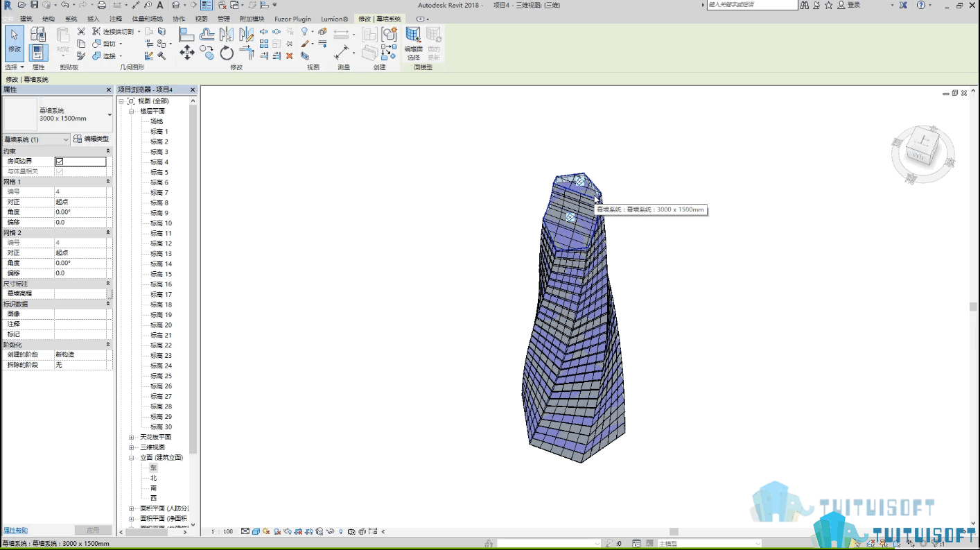This screenshot has width=980, height=550.
Task: Click the 应用 button in Properties
Action: pos(93,531)
